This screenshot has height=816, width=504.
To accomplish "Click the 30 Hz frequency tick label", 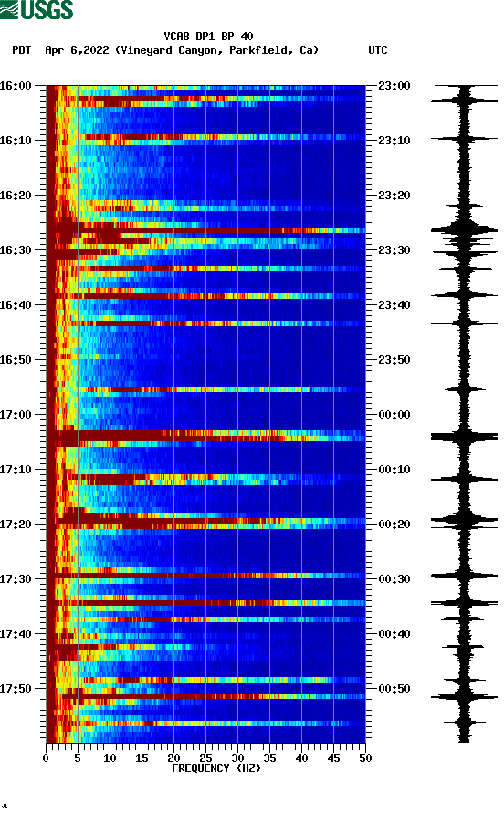I will (237, 758).
